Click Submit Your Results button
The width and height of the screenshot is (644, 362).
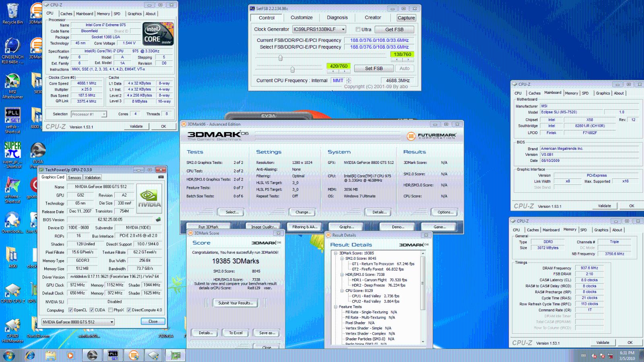point(235,303)
